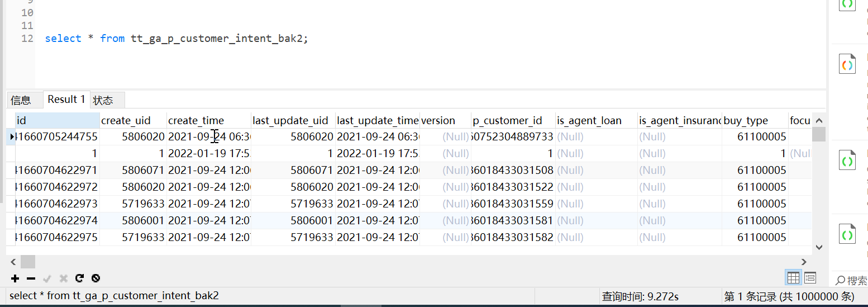
Task: Click the stop query icon
Action: (x=96, y=278)
